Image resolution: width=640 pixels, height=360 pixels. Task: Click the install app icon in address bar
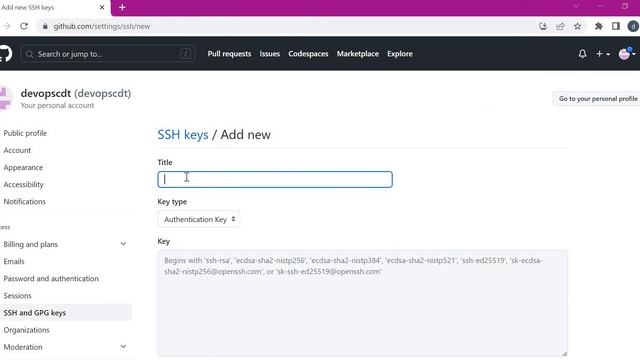pyautogui.click(x=543, y=26)
